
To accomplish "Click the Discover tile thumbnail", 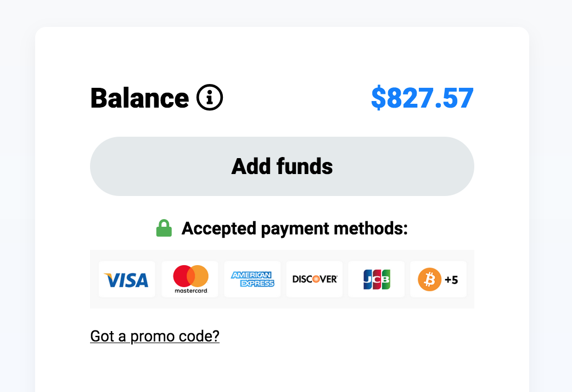I will [314, 279].
